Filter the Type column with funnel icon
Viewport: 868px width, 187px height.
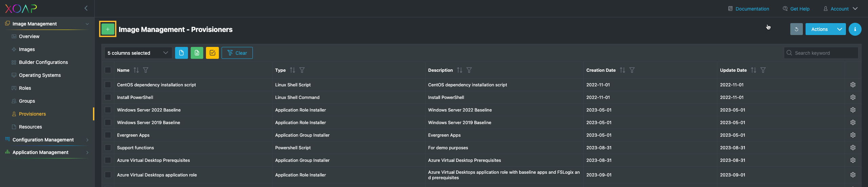[x=302, y=70]
